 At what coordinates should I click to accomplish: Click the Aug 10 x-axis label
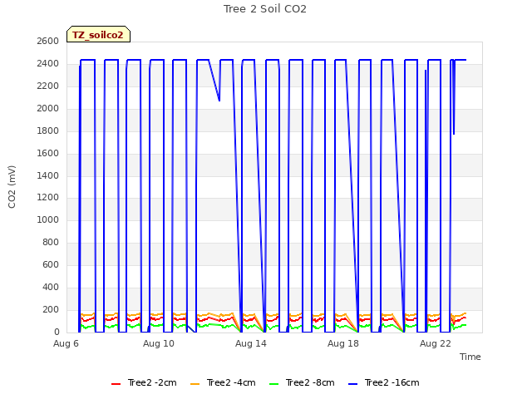pyautogui.click(x=159, y=343)
